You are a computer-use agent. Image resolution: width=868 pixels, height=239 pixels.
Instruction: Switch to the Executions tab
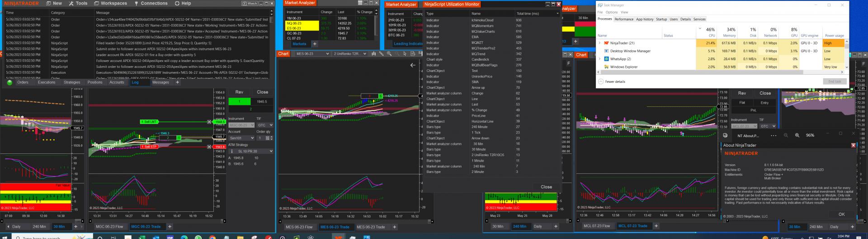point(47,82)
